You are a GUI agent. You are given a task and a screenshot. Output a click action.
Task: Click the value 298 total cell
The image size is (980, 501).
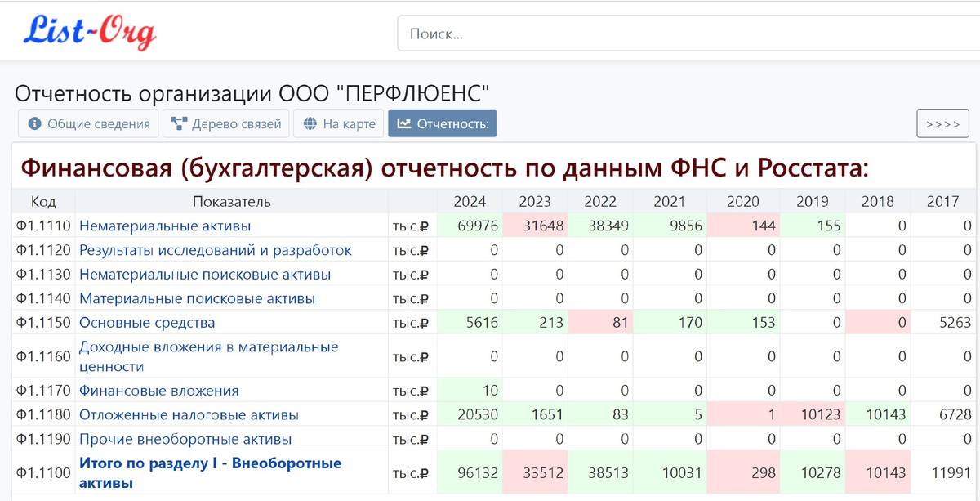743,473
